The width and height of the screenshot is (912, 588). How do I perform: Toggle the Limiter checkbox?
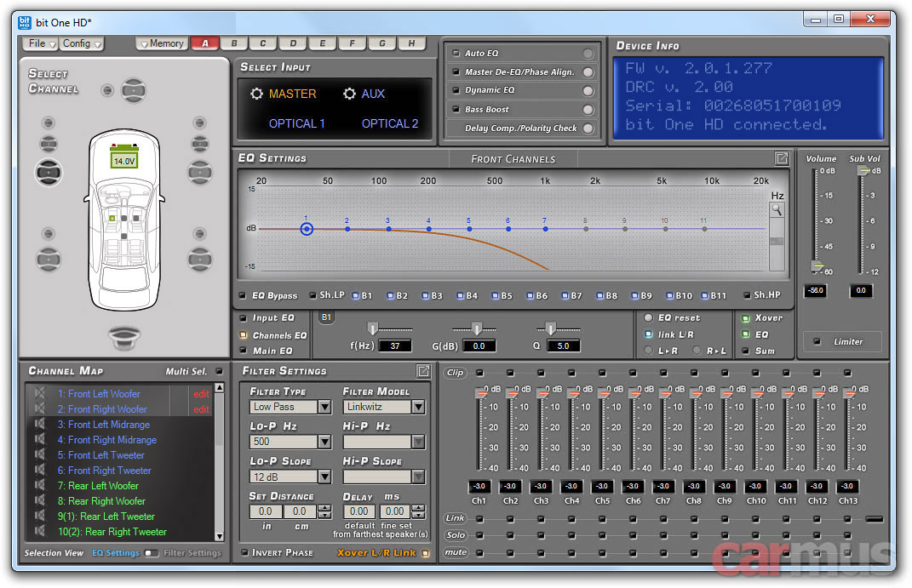(x=817, y=341)
